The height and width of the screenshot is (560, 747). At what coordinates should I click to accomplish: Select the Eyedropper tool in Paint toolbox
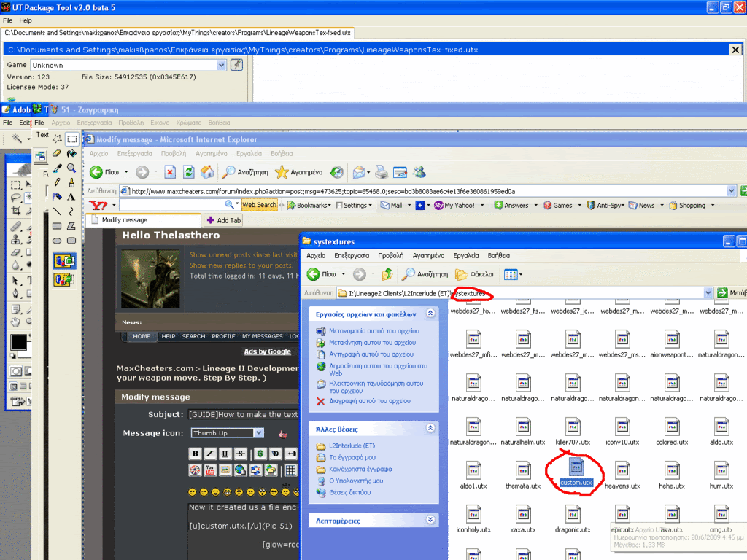pyautogui.click(x=57, y=168)
